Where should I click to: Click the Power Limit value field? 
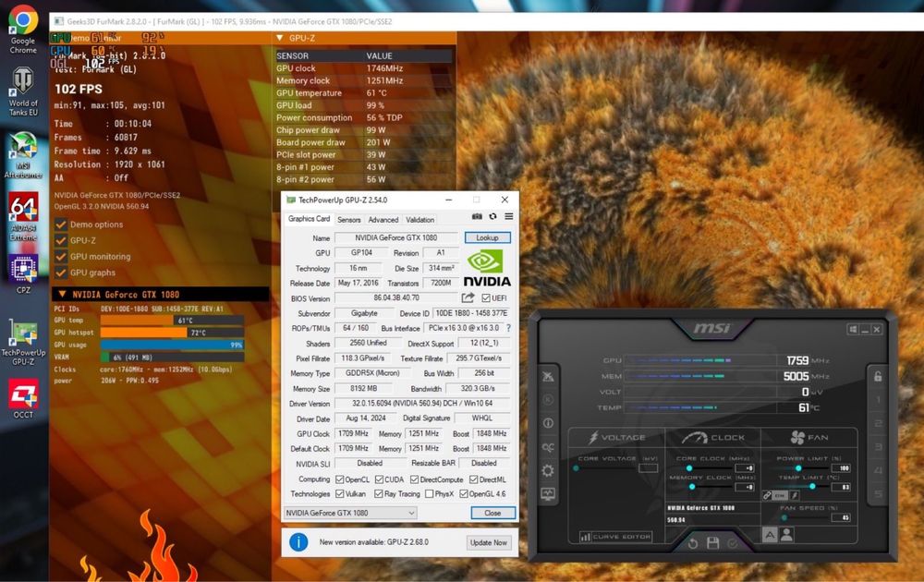pyautogui.click(x=841, y=468)
